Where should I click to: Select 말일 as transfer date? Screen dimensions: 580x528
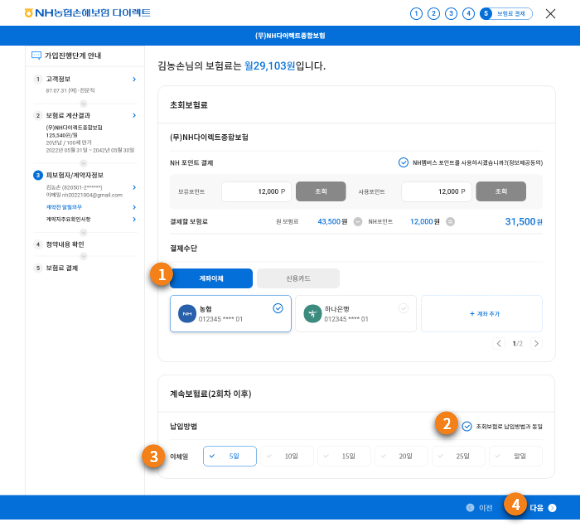click(x=516, y=456)
